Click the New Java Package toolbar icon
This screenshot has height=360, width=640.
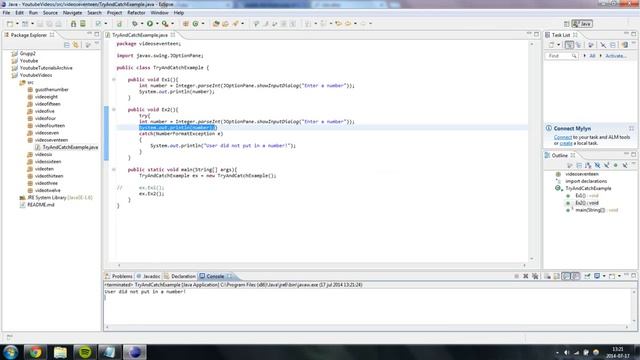point(186,24)
